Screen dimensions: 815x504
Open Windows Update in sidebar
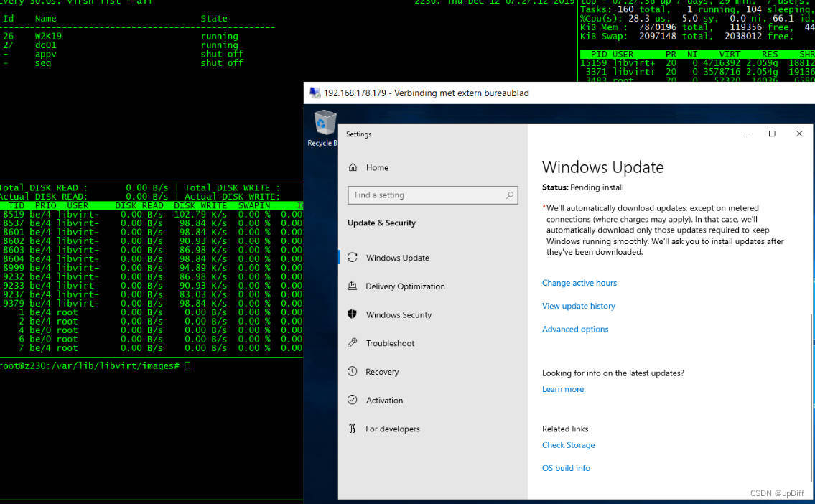pyautogui.click(x=433, y=258)
